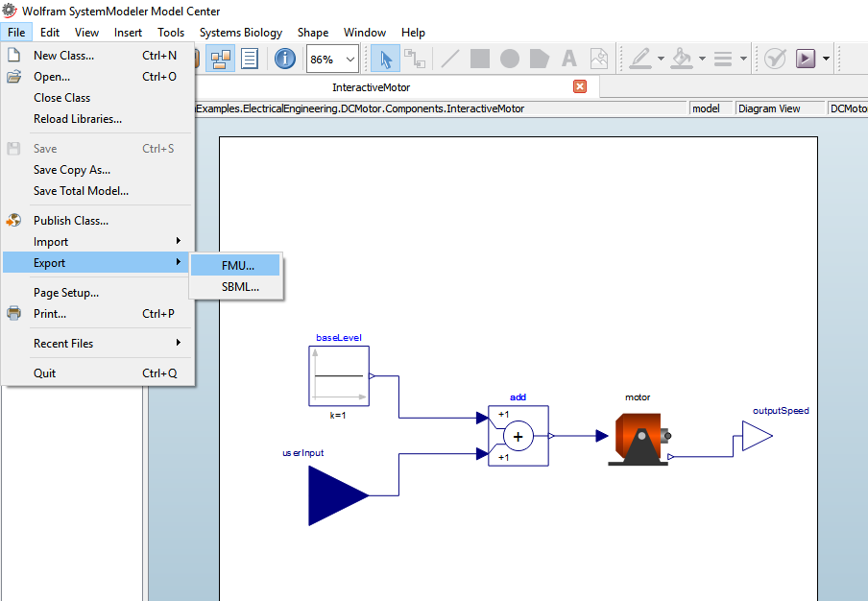Choose the Ellipse shape tool
This screenshot has height=601, width=868.
[510, 59]
